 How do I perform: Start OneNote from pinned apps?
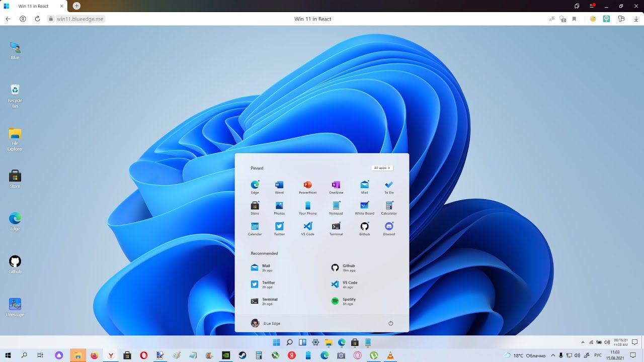[x=336, y=187]
